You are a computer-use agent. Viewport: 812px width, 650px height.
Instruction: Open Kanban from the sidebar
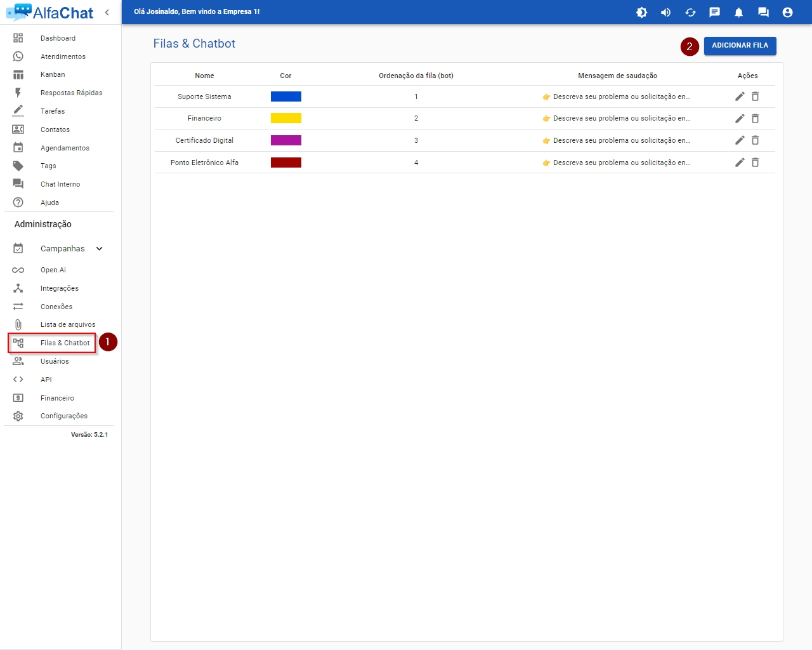pos(53,74)
